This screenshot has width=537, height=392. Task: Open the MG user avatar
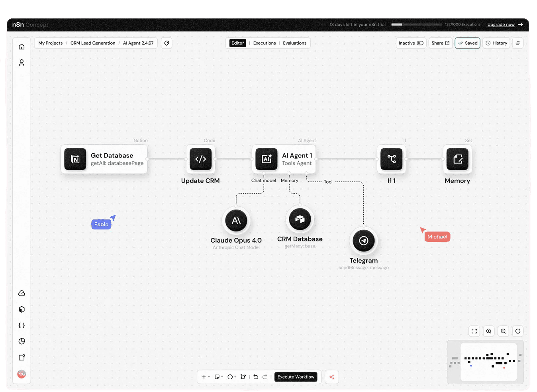click(x=22, y=374)
